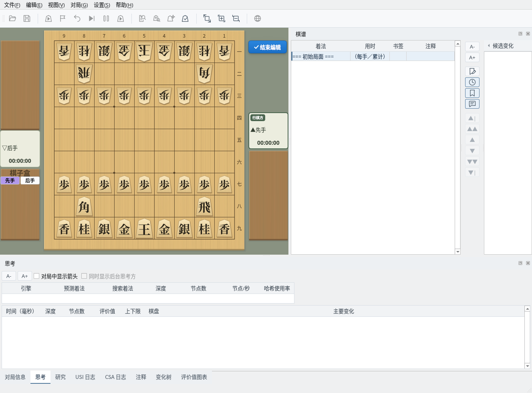
Task: Switch to the 研究 tab
Action: [60, 377]
